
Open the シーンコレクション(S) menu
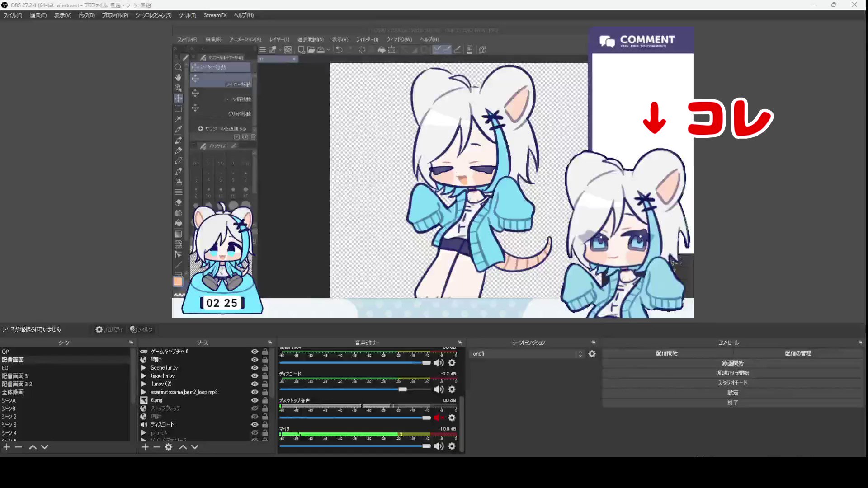pyautogui.click(x=154, y=15)
